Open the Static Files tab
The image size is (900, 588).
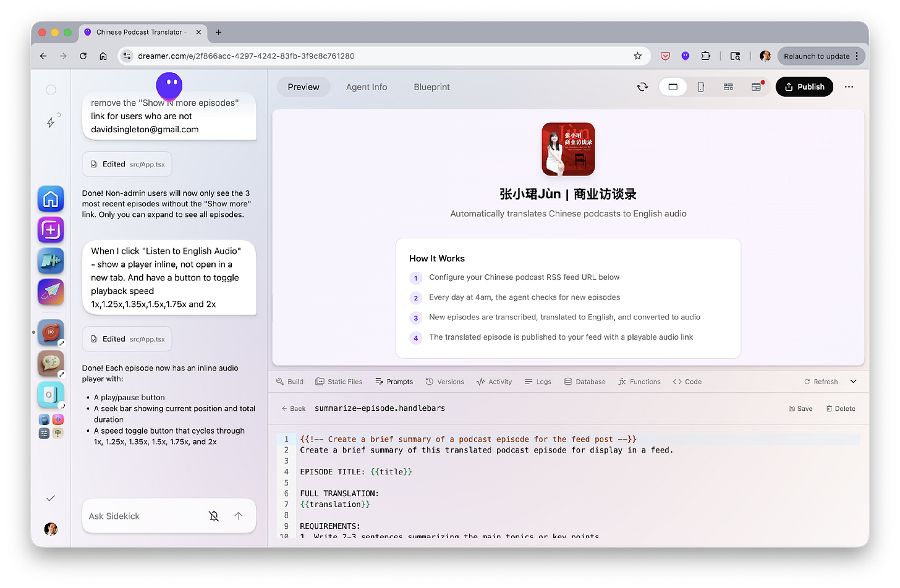[x=339, y=382]
